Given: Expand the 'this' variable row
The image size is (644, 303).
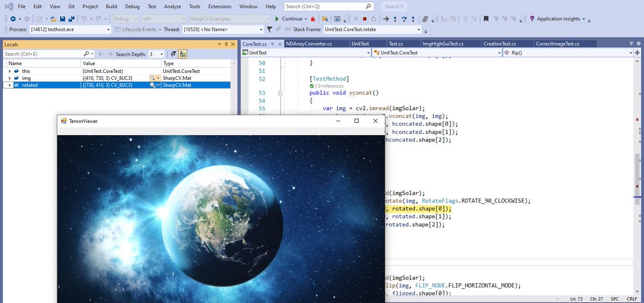Looking at the screenshot, I should coord(10,71).
